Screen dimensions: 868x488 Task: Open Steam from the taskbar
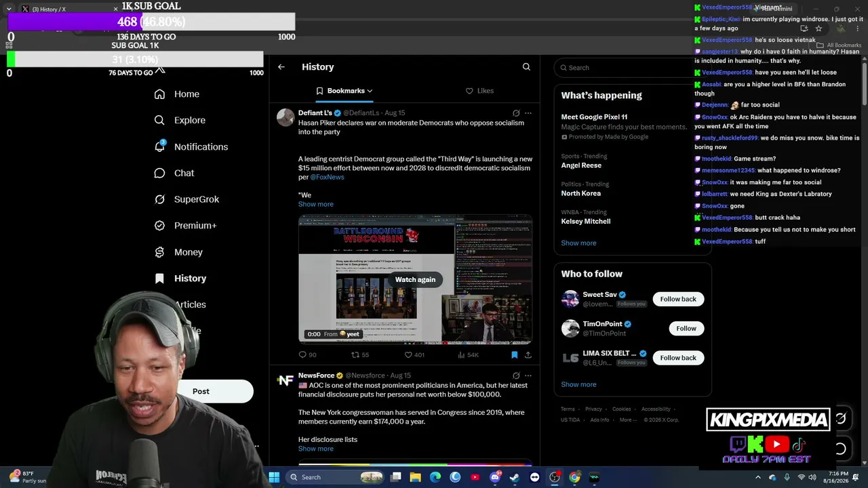point(515,477)
